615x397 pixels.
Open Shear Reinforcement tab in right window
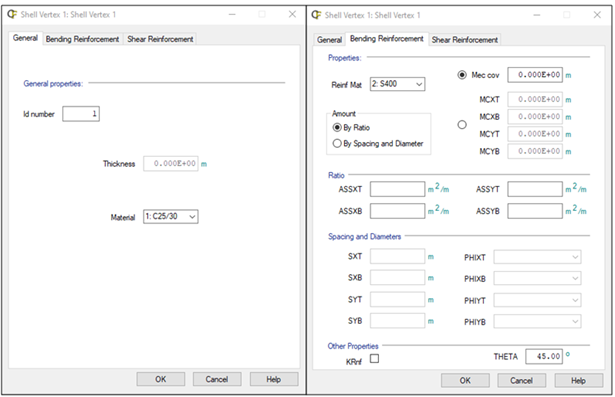(465, 40)
